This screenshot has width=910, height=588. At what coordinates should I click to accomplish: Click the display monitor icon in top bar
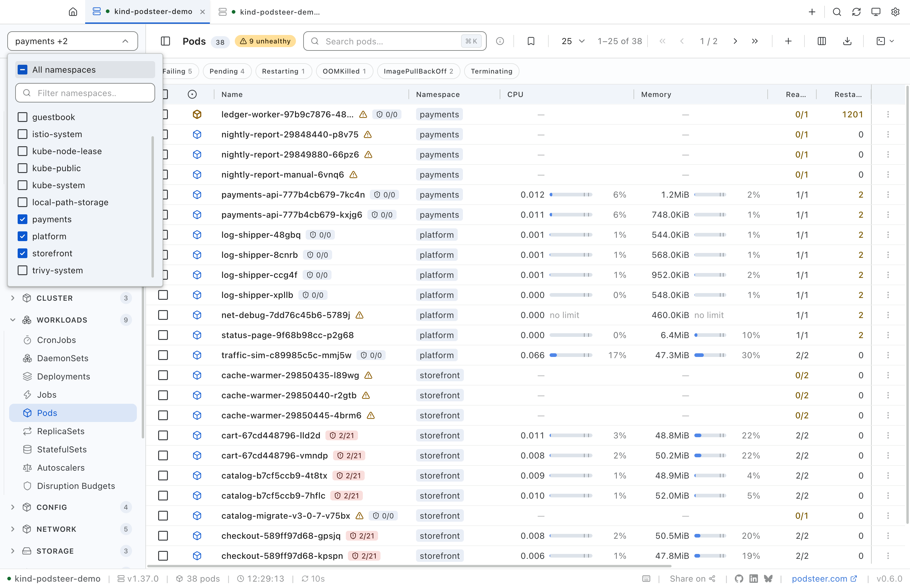(876, 12)
